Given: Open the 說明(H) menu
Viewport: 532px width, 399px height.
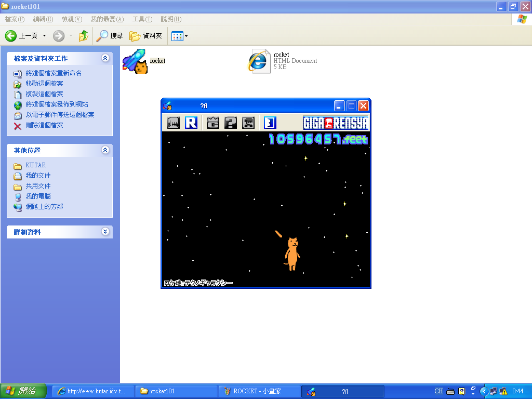Looking at the screenshot, I should tap(171, 19).
